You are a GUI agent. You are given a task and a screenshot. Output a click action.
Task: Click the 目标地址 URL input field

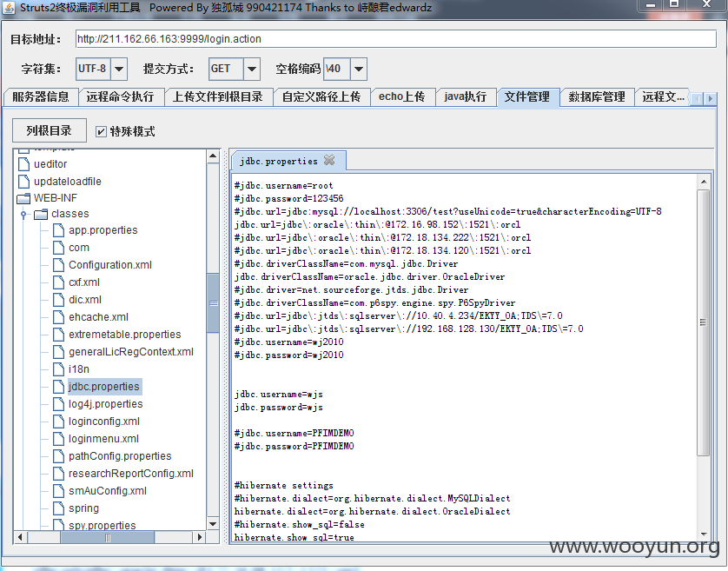pyautogui.click(x=395, y=38)
